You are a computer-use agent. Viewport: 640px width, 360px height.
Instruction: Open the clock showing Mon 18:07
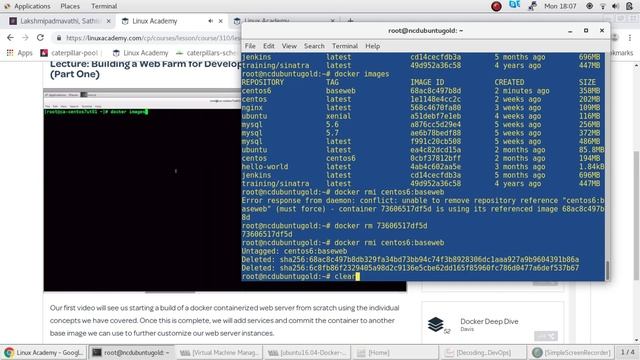pos(560,6)
